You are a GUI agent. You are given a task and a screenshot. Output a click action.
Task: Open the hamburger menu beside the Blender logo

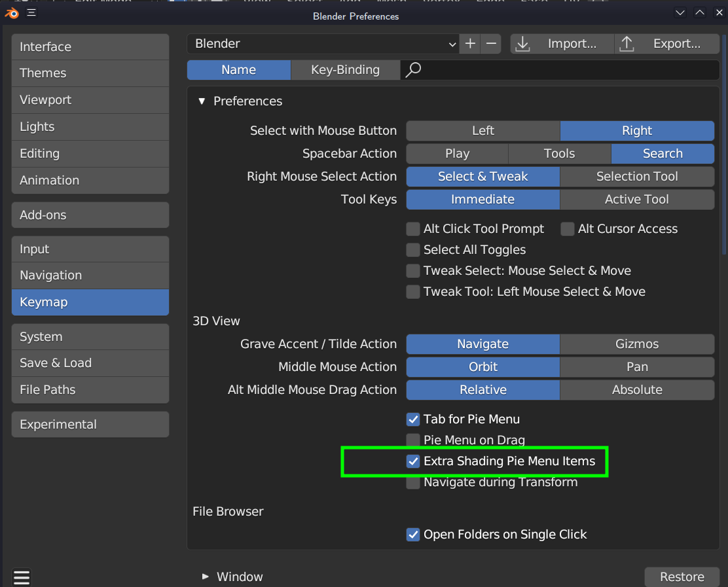[x=31, y=13]
